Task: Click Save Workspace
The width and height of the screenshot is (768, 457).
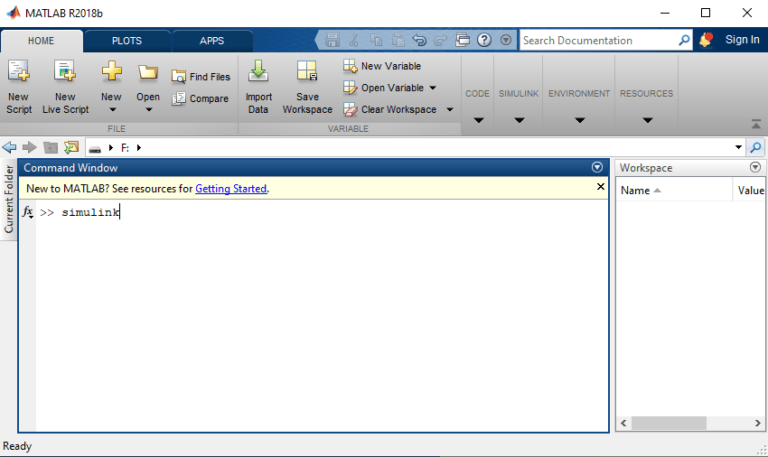Action: point(307,87)
